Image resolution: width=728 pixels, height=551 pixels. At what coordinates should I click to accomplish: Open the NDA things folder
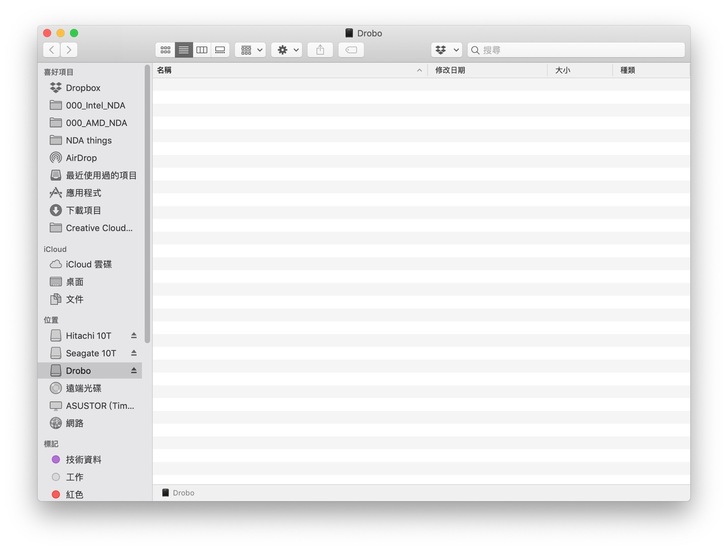pos(90,140)
